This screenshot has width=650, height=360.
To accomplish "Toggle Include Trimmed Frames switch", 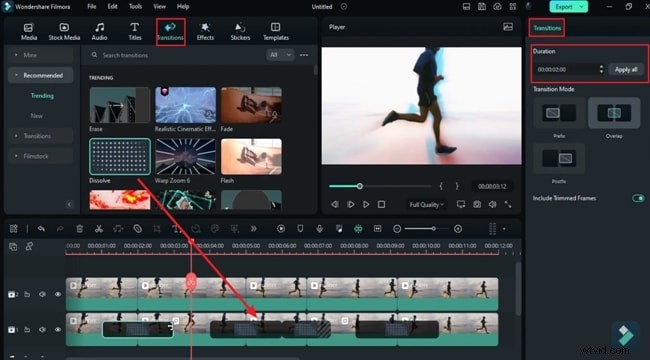I will click(638, 198).
